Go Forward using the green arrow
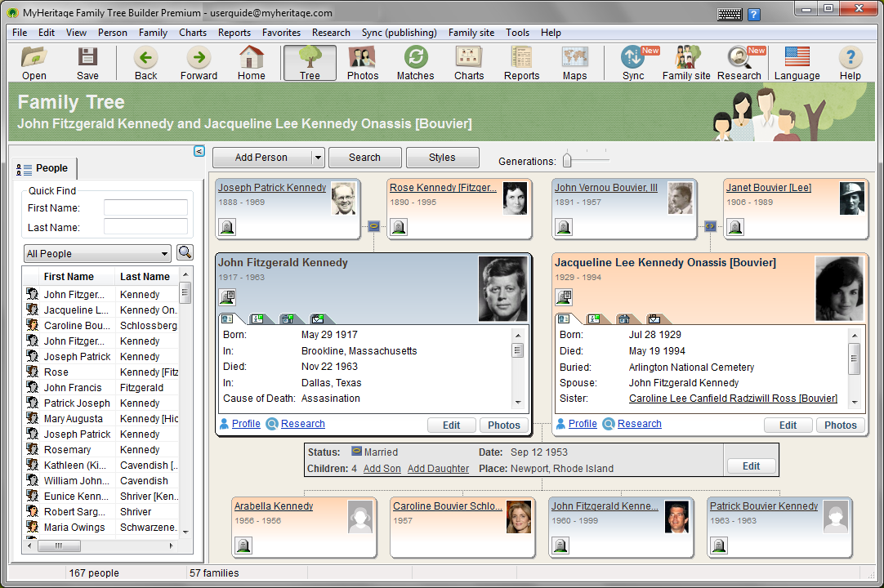The image size is (884, 588). (x=199, y=63)
